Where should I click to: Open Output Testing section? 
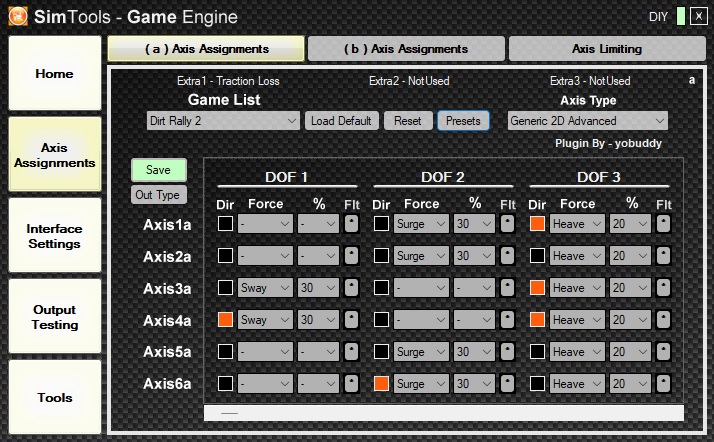[x=55, y=316]
